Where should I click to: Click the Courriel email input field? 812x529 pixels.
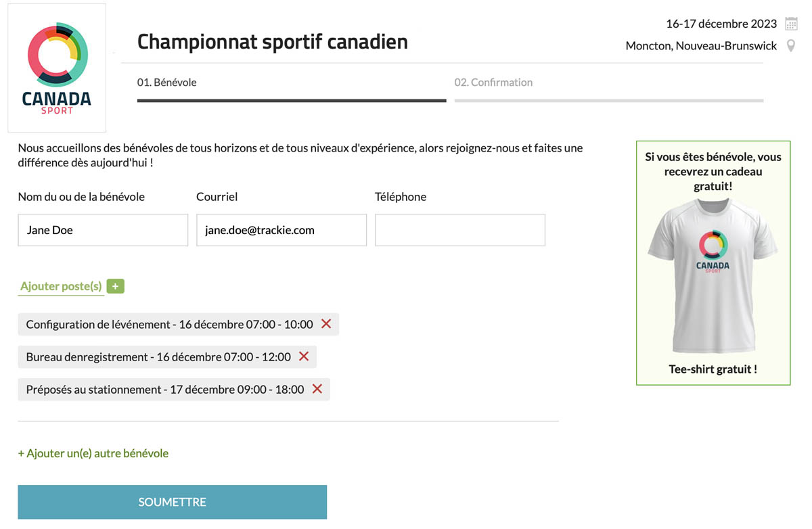click(281, 230)
